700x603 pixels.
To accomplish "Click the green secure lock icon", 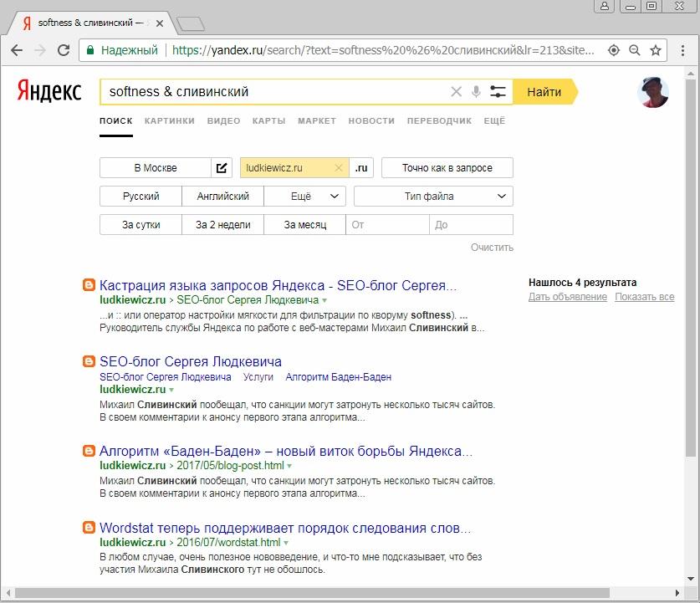I will pos(90,50).
